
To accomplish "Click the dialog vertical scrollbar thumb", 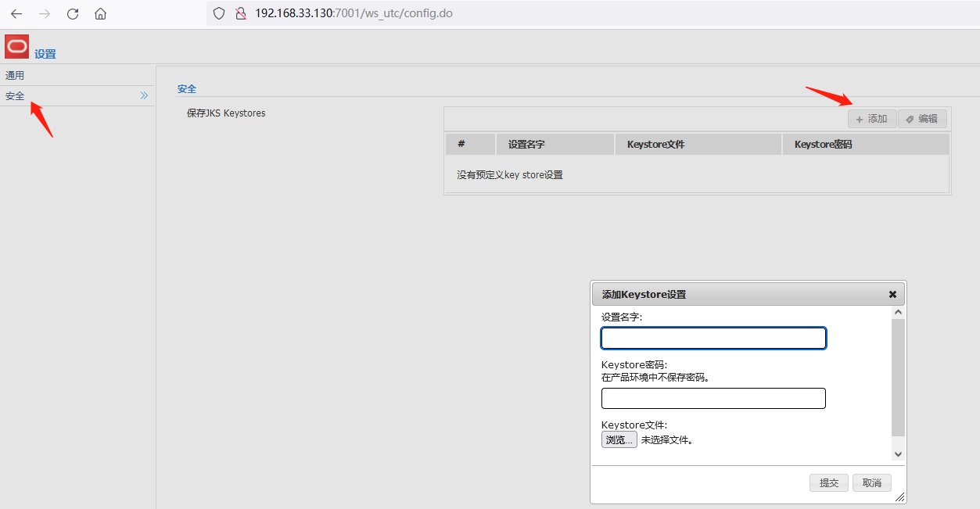I will 898,377.
